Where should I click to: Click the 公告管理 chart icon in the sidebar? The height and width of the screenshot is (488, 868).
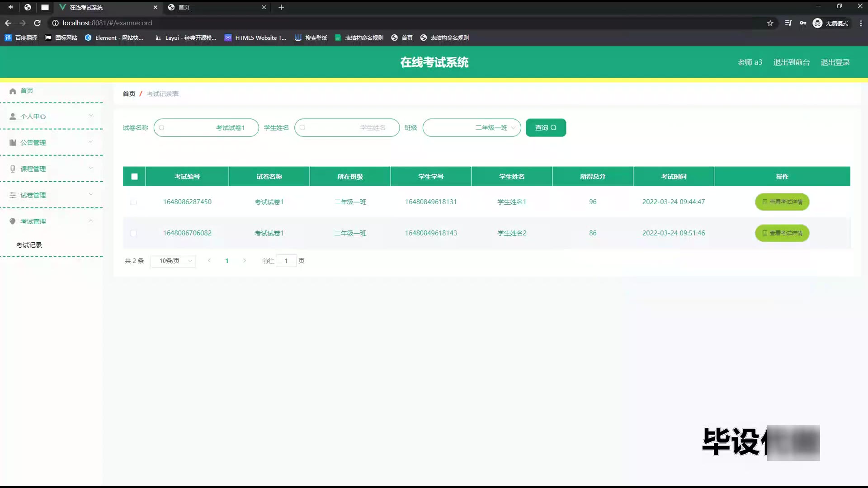tap(13, 143)
